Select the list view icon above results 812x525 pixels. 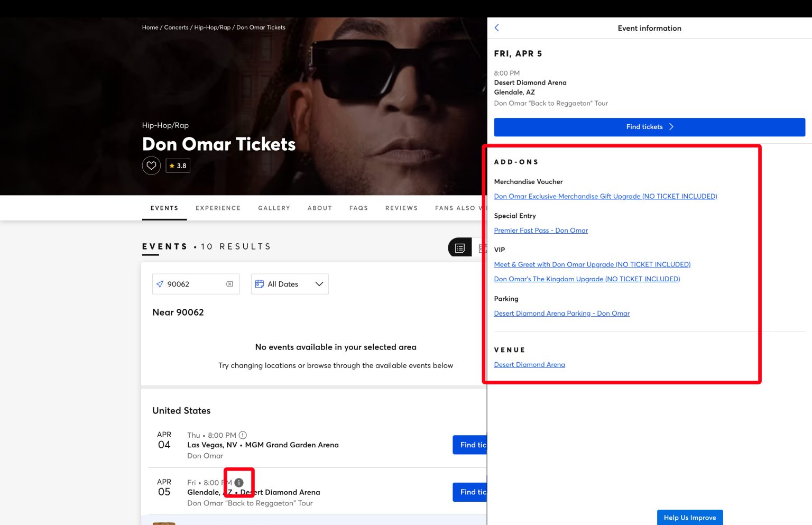click(x=459, y=247)
